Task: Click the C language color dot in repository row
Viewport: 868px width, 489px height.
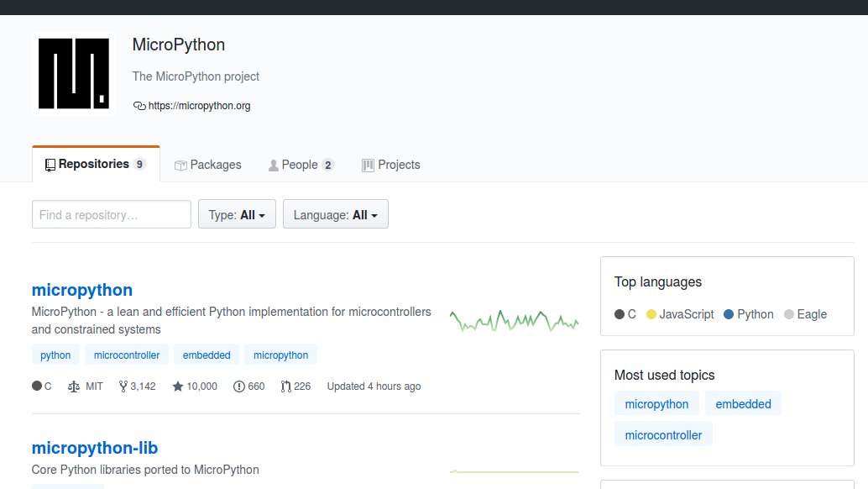Action: 37,386
